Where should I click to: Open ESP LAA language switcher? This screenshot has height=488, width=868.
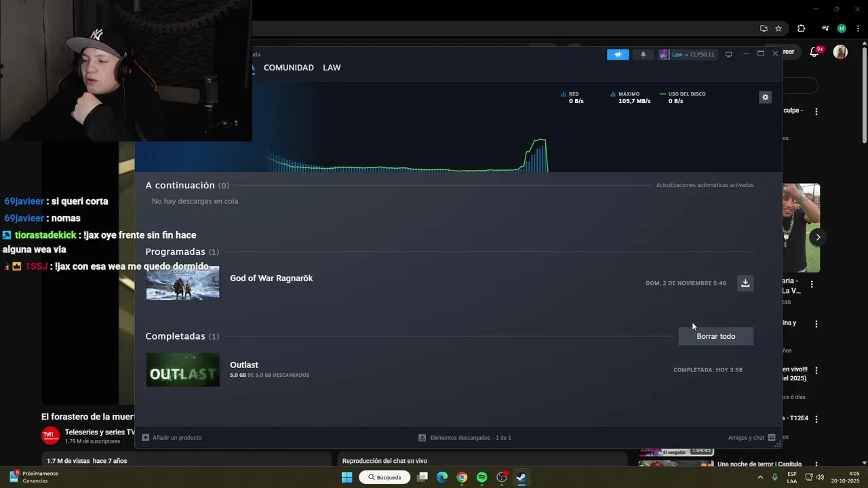tap(792, 477)
